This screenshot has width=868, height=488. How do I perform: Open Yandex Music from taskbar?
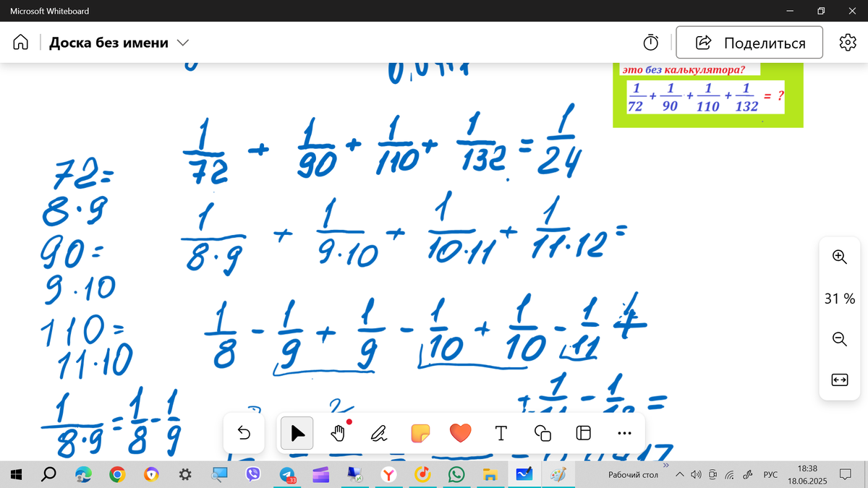tap(423, 474)
